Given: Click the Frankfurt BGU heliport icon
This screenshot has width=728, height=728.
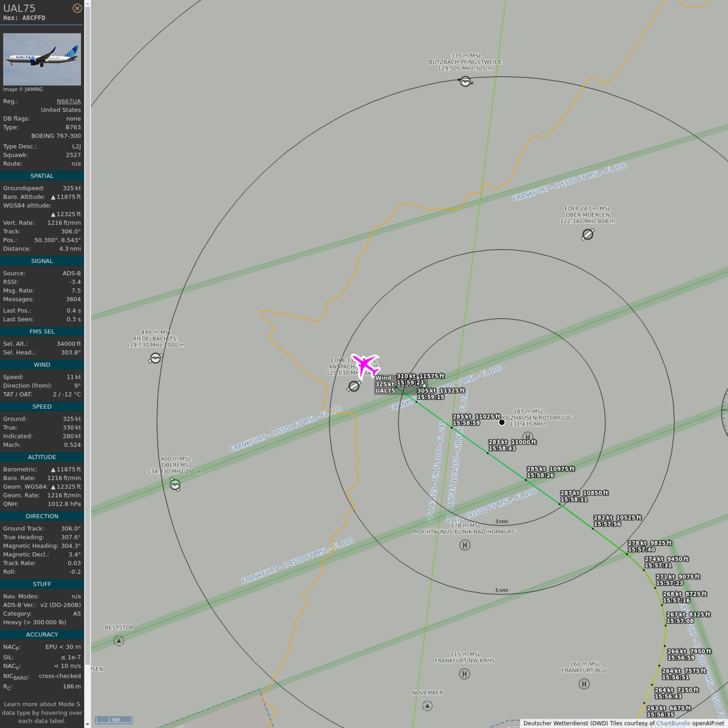Looking at the screenshot, I should click(584, 684).
